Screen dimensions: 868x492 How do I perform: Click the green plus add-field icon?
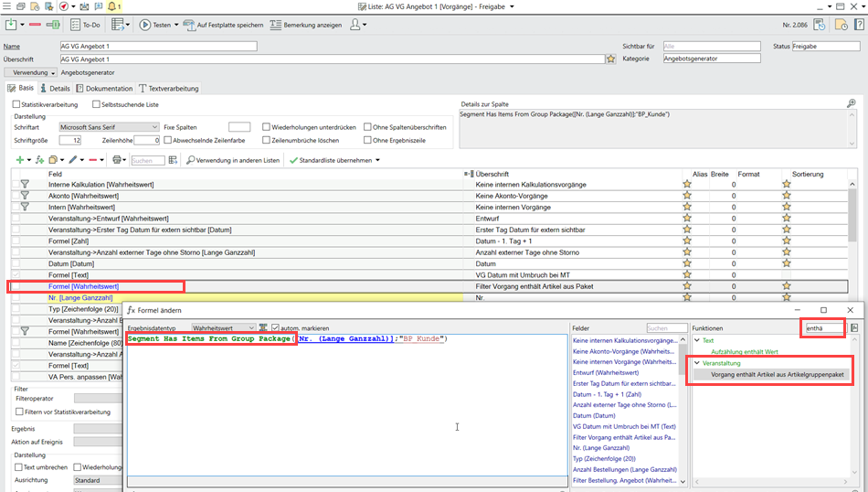click(x=20, y=160)
